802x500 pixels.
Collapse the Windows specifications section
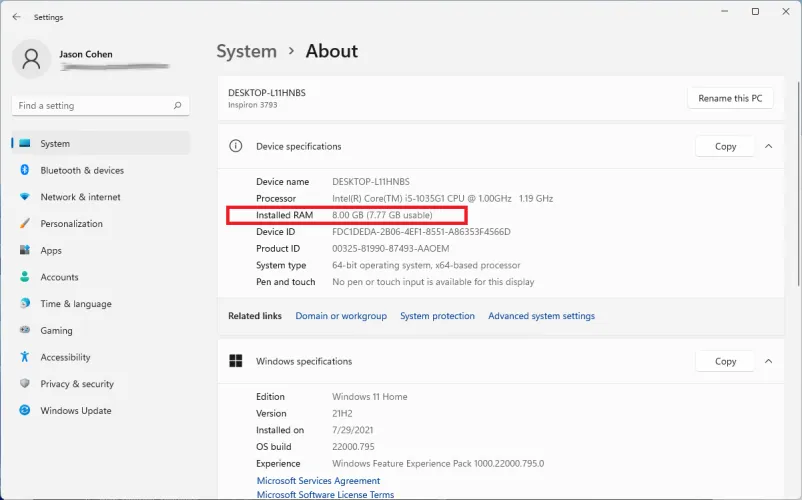(768, 361)
